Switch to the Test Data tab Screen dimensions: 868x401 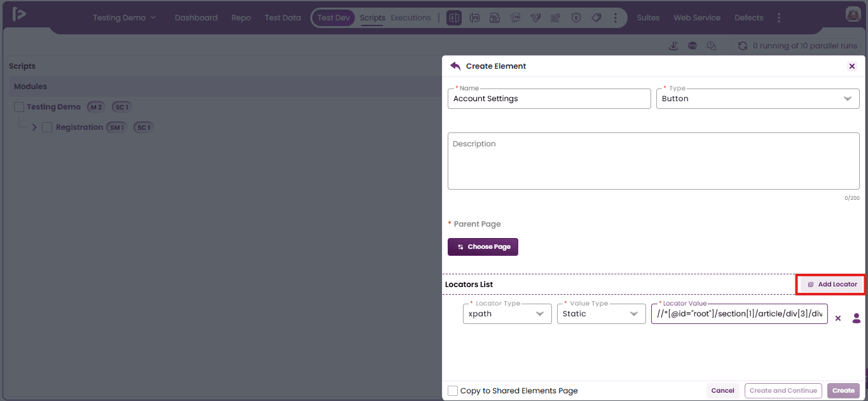click(283, 18)
